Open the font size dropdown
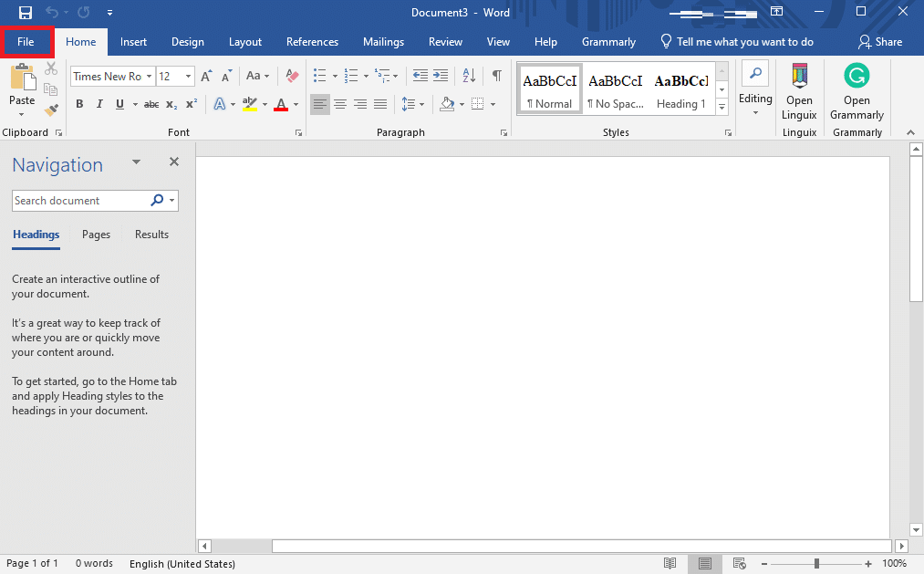 coord(188,77)
